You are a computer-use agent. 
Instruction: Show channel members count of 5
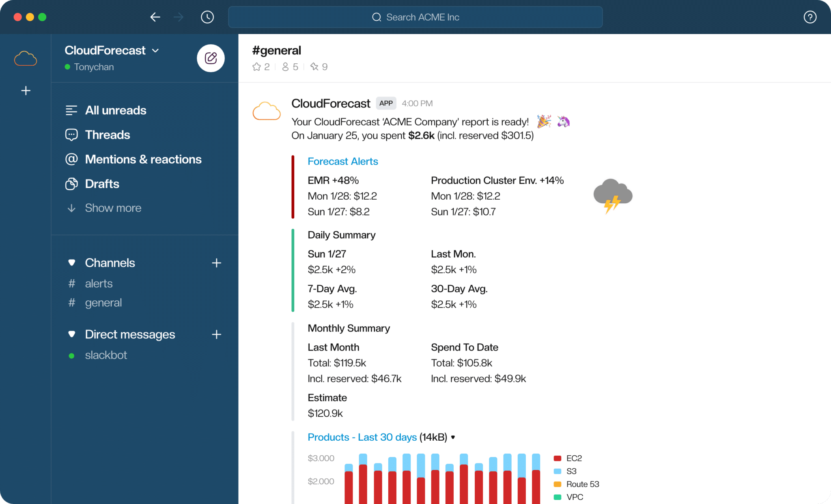point(290,66)
